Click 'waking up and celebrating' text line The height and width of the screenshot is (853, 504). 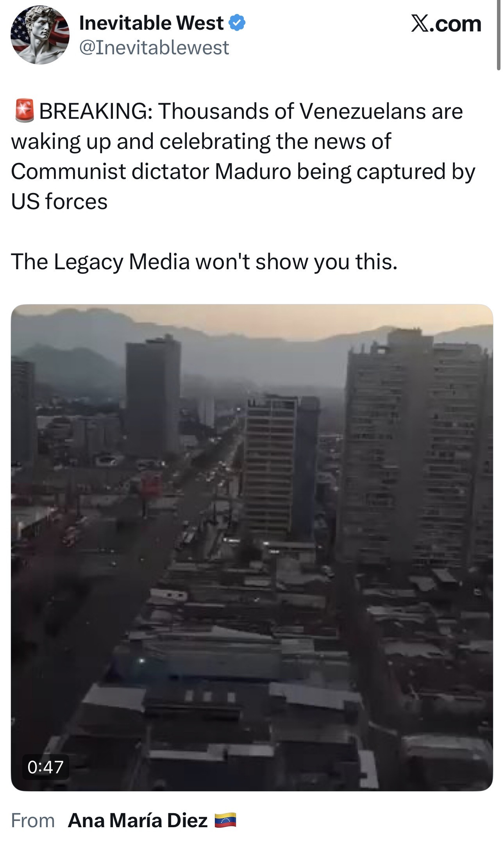pos(141,141)
